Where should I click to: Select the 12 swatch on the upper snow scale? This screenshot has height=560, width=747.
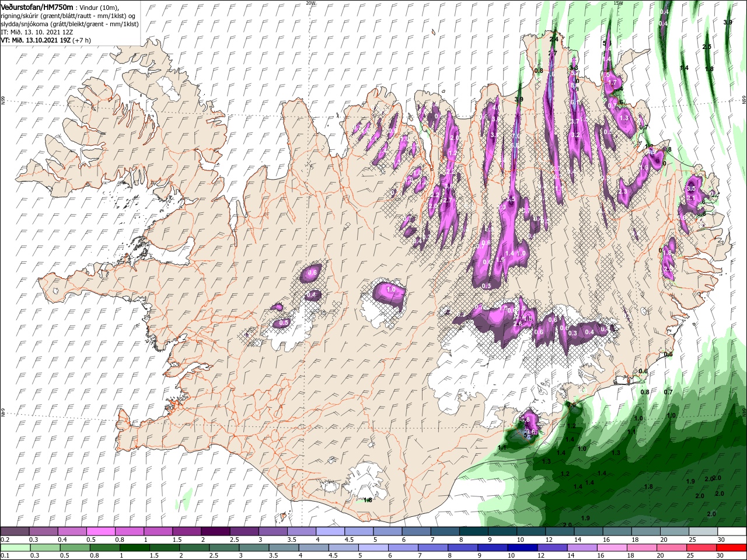(x=559, y=531)
